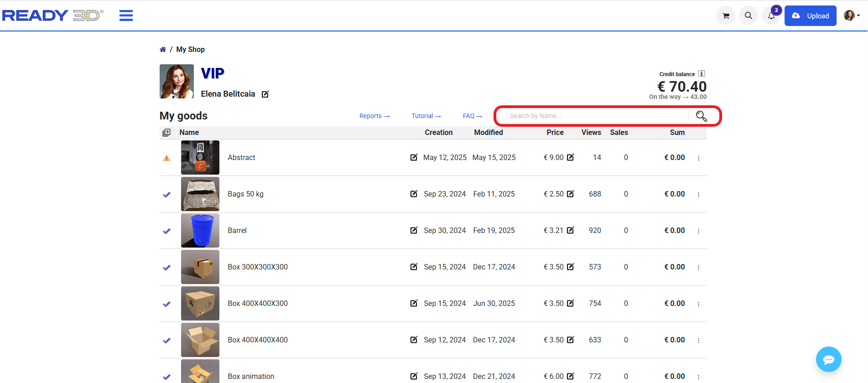Edit the price of Box 400X400X400
Image resolution: width=868 pixels, height=383 pixels.
pos(570,340)
